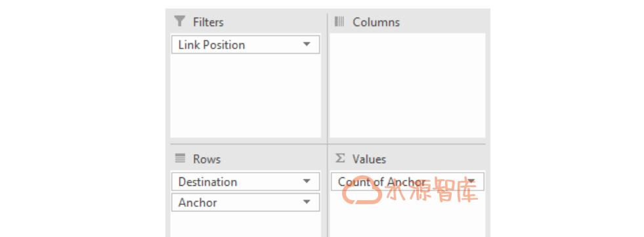Image resolution: width=644 pixels, height=237 pixels.
Task: Click the sigma icon beside Values
Action: point(339,158)
